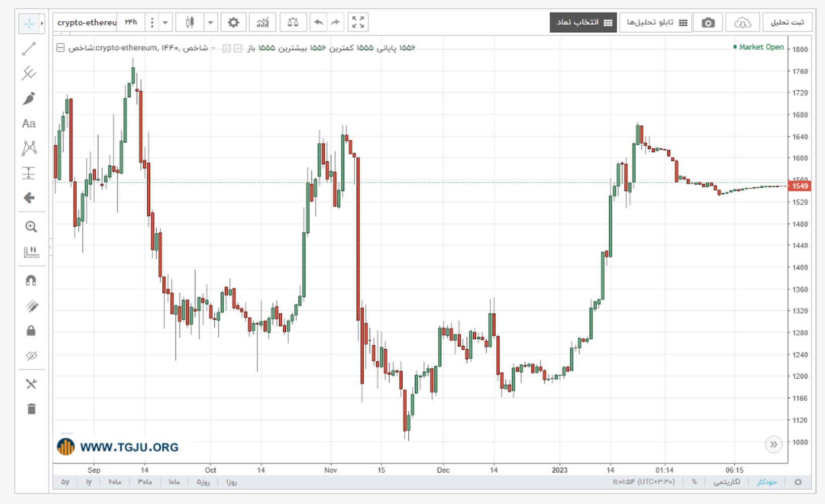This screenshot has width=825, height=504.
Task: Select the ۵روز time range
Action: 203,482
